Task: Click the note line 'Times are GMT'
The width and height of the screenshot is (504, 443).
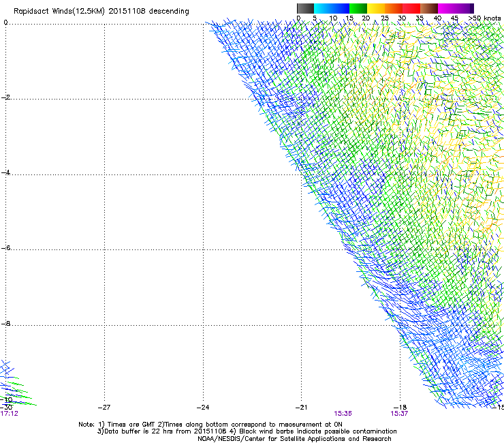Action: [131, 425]
